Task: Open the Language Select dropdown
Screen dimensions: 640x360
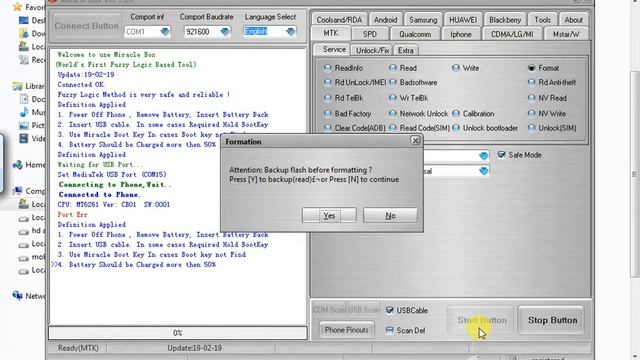Action: pyautogui.click(x=290, y=31)
